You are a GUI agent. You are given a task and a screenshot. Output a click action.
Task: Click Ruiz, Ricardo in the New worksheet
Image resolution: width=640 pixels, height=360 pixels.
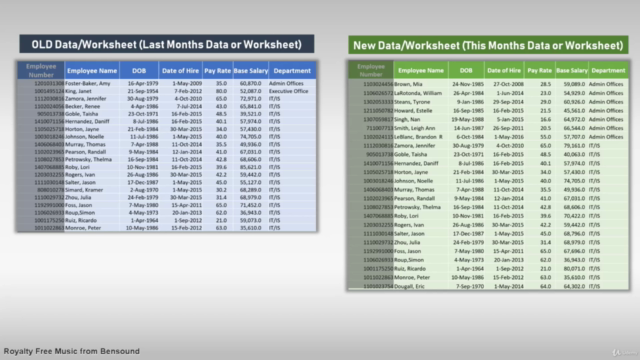coord(410,269)
